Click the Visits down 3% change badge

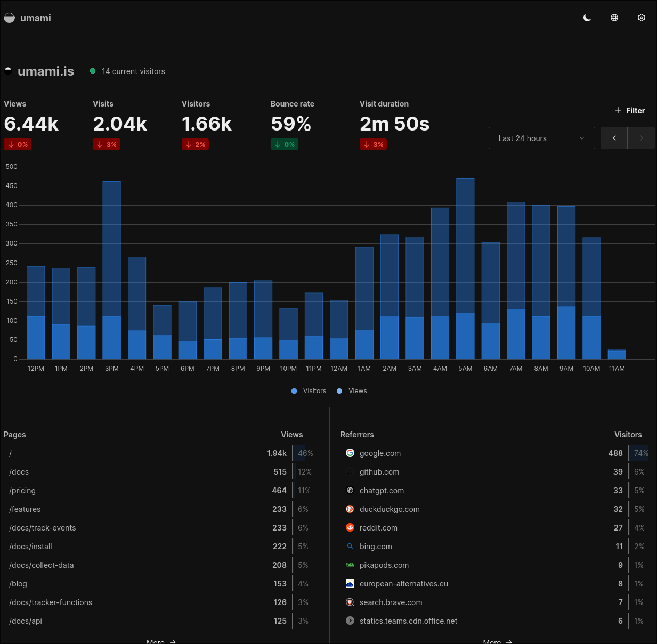107,144
